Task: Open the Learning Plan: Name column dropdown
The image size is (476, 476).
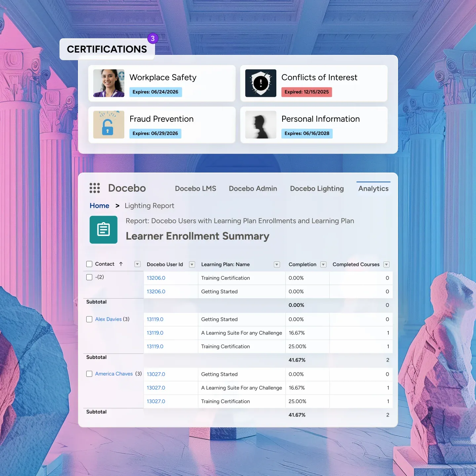Action: (x=277, y=264)
